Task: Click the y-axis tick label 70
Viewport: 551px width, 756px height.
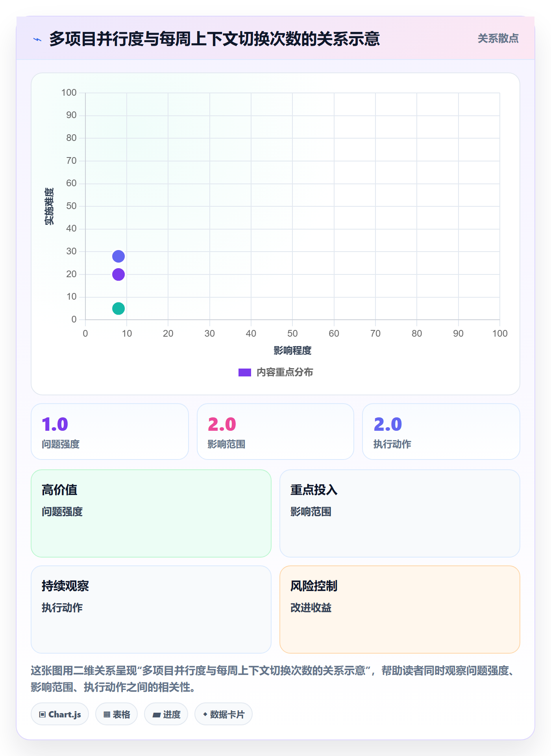Action: 71,161
